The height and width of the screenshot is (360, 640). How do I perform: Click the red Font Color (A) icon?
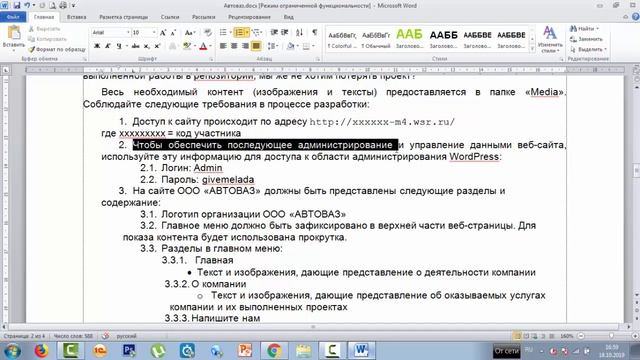pyautogui.click(x=203, y=46)
